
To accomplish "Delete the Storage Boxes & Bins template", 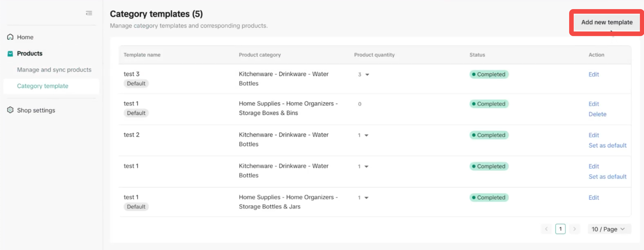I will click(597, 114).
